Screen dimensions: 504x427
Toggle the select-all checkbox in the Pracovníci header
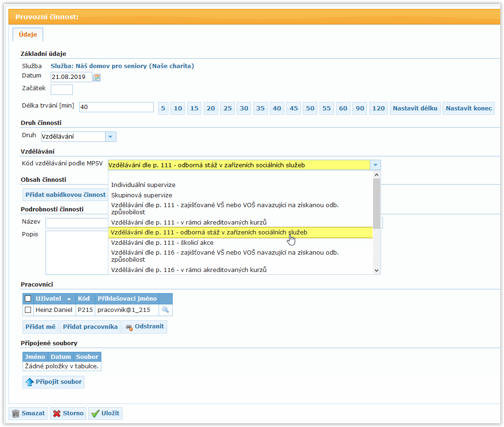click(x=28, y=299)
